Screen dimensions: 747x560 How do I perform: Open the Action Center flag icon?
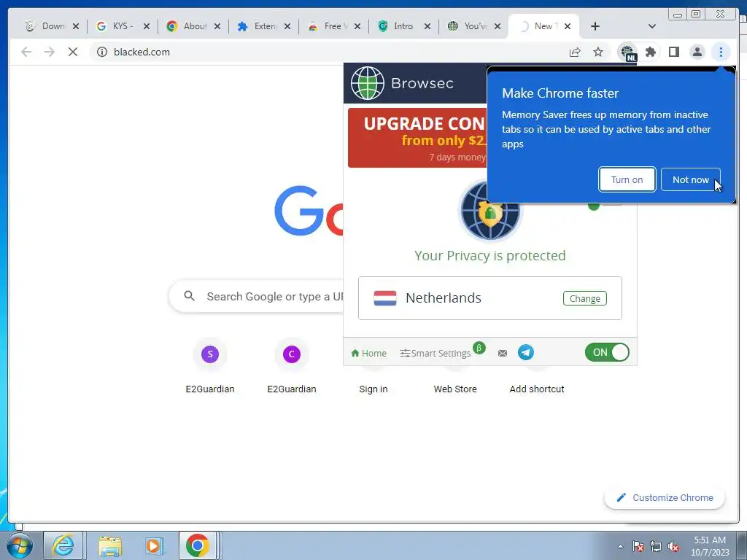point(638,546)
